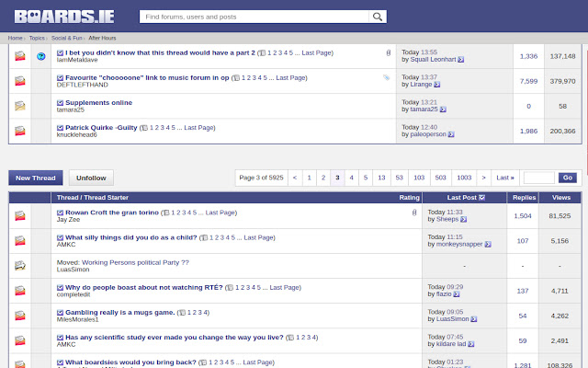Click the thread envelope icon for silly things thread

point(20,240)
